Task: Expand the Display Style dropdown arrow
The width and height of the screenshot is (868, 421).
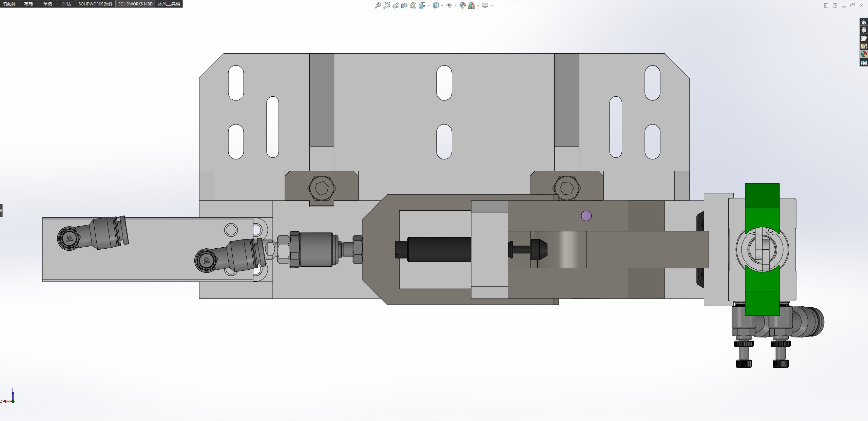Action: [442, 6]
